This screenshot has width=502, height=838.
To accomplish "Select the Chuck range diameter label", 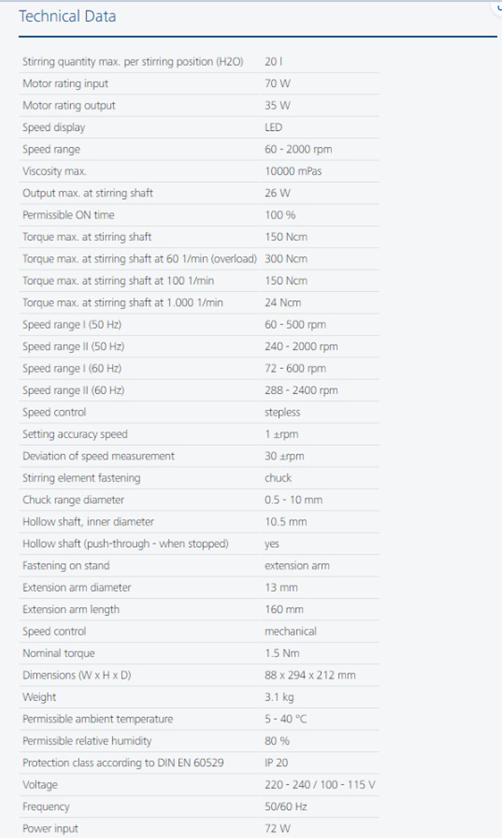I will click(73, 500).
